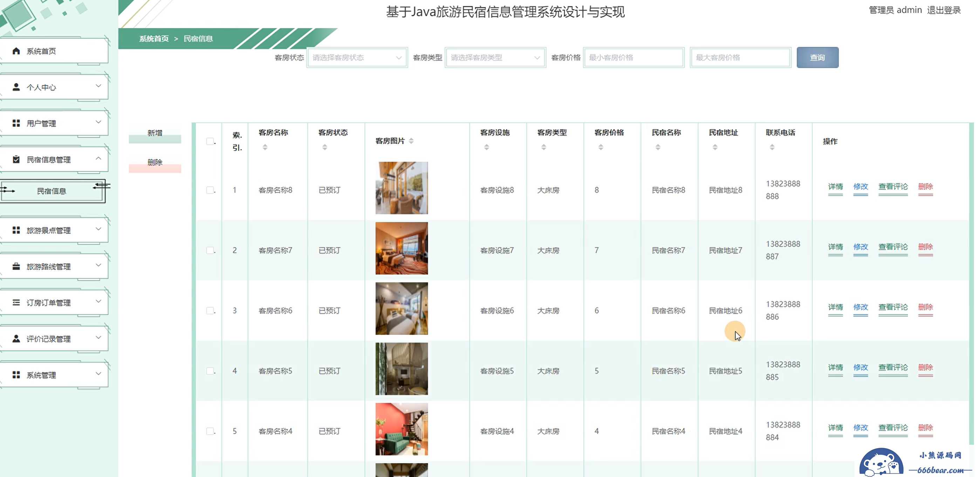Tick the checkbox for row 客房名称8
The height and width of the screenshot is (477, 980).
210,190
